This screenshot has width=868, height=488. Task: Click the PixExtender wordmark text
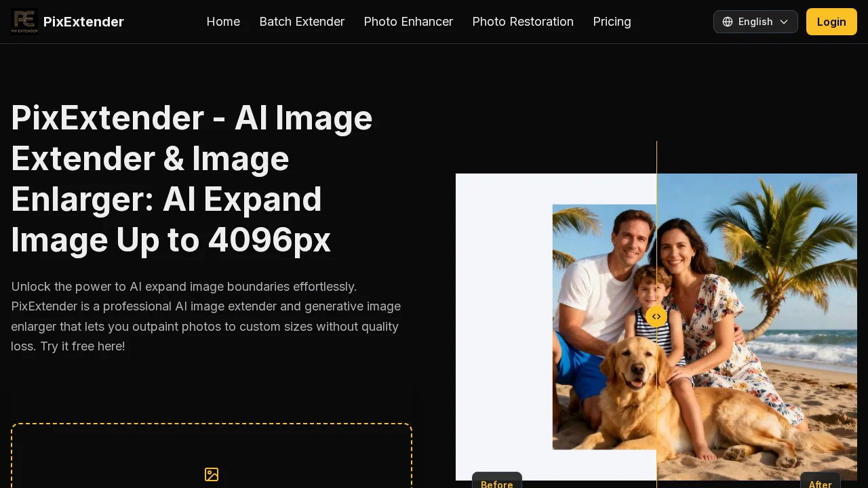pyautogui.click(x=83, y=22)
